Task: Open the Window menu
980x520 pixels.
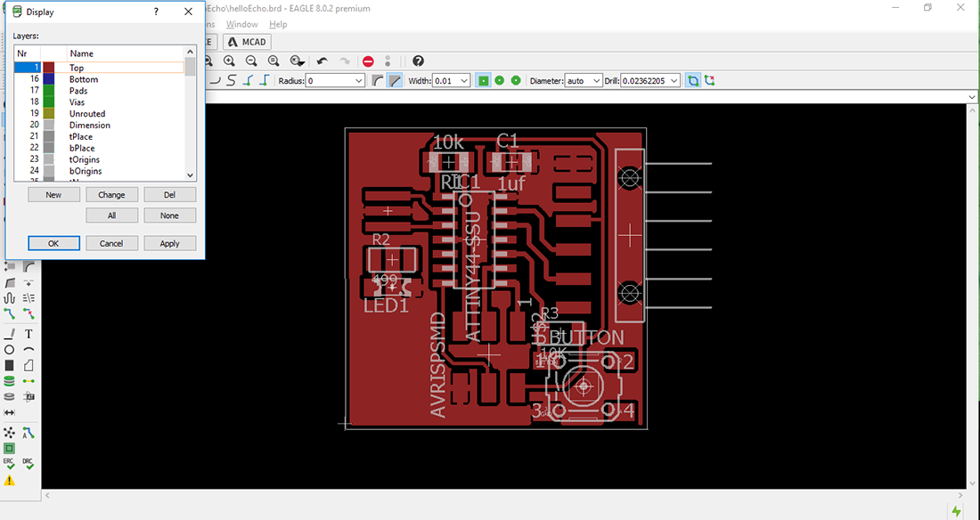Action: click(241, 24)
